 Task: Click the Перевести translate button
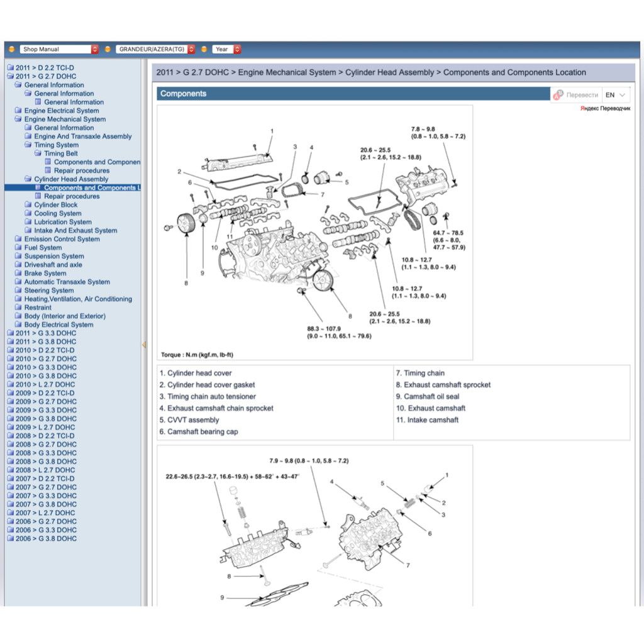point(582,95)
